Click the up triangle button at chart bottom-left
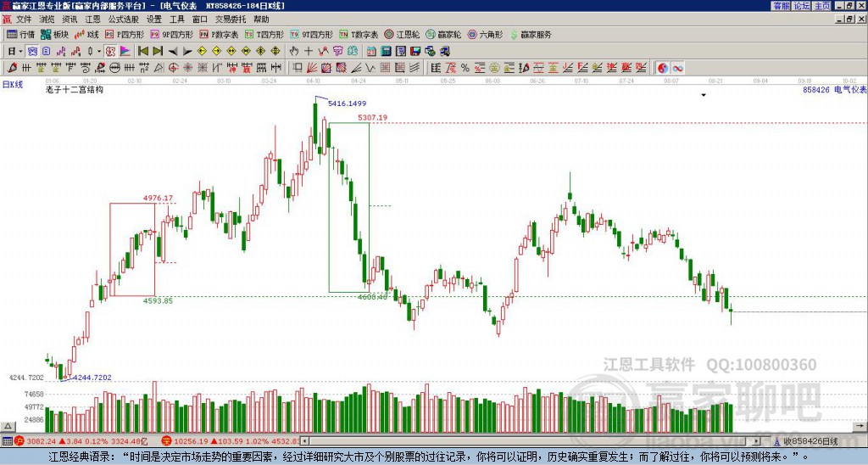The height and width of the screenshot is (465, 868). (7, 427)
